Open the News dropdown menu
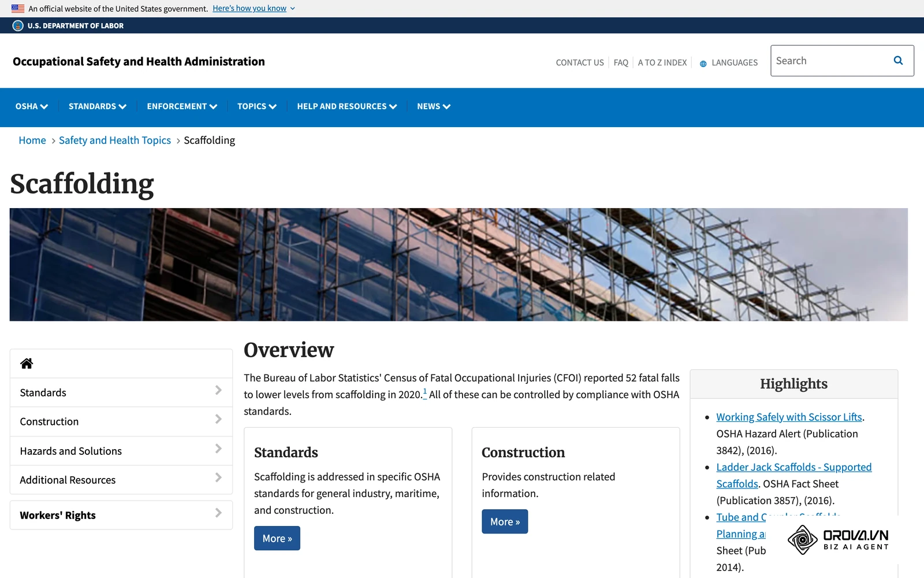 point(434,106)
